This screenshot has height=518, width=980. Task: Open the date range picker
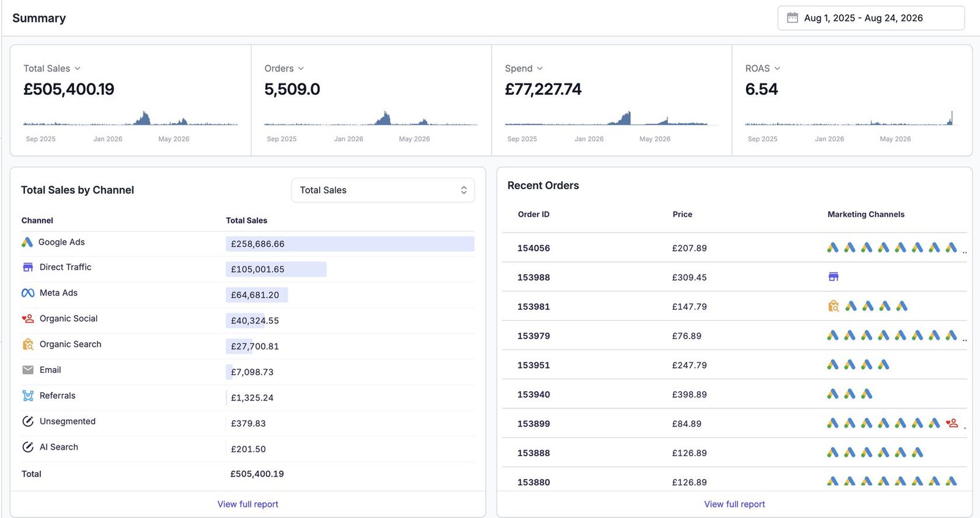tap(871, 18)
